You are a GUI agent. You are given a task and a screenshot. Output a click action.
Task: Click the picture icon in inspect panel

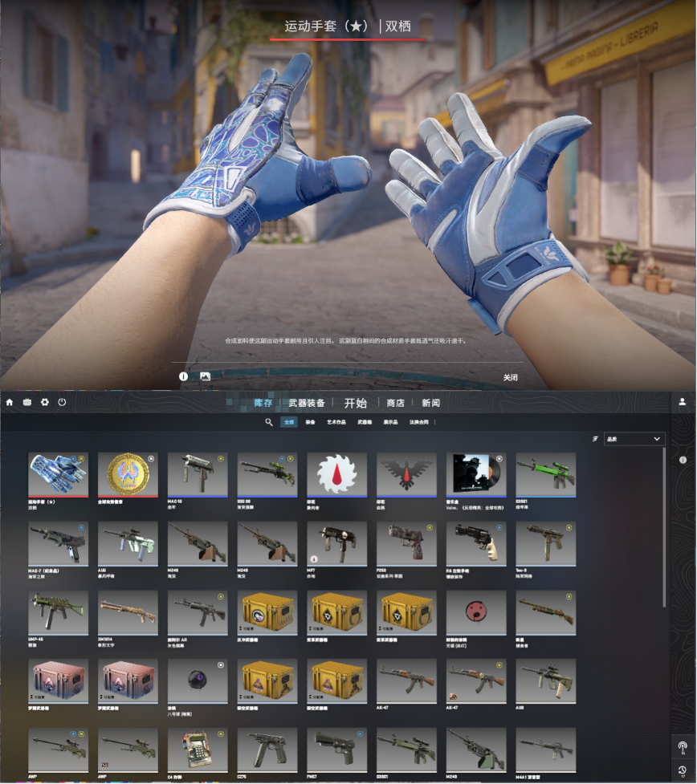coord(205,376)
